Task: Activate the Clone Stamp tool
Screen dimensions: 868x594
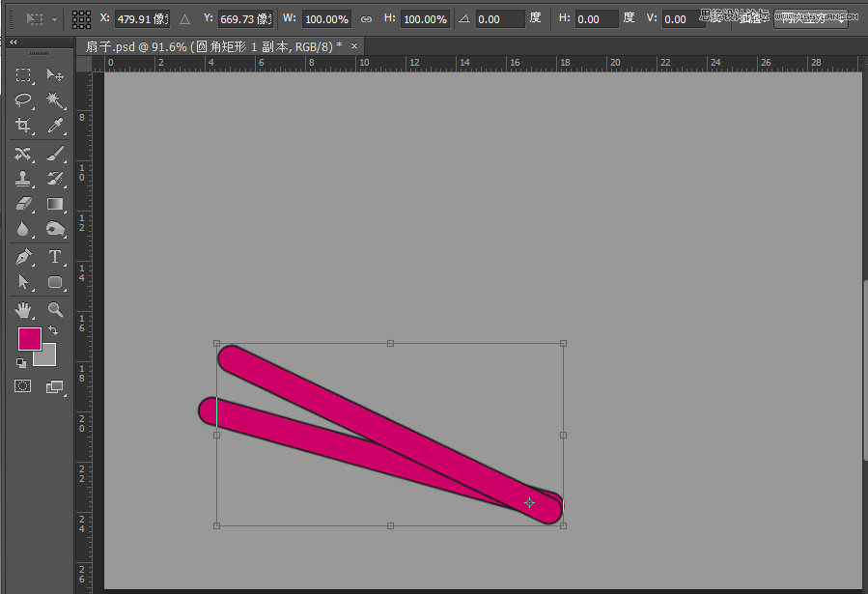Action: pos(23,179)
